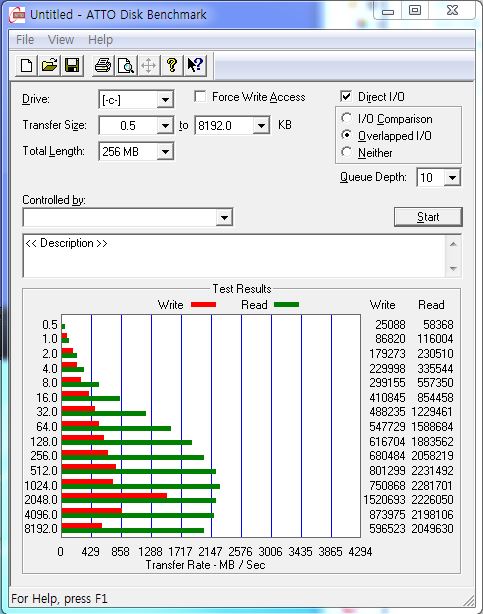The width and height of the screenshot is (483, 614).
Task: Click the green Read bar for 1024.0
Action: click(x=141, y=486)
